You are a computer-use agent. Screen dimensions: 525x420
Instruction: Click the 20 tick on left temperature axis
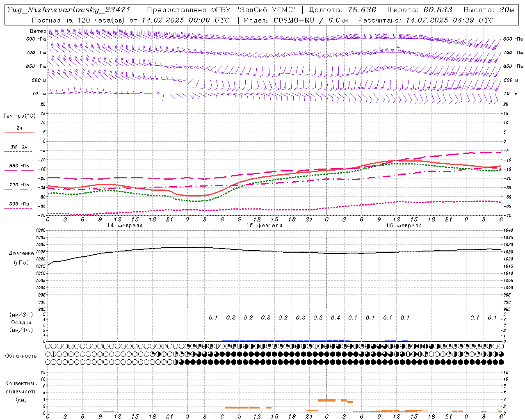pos(43,105)
